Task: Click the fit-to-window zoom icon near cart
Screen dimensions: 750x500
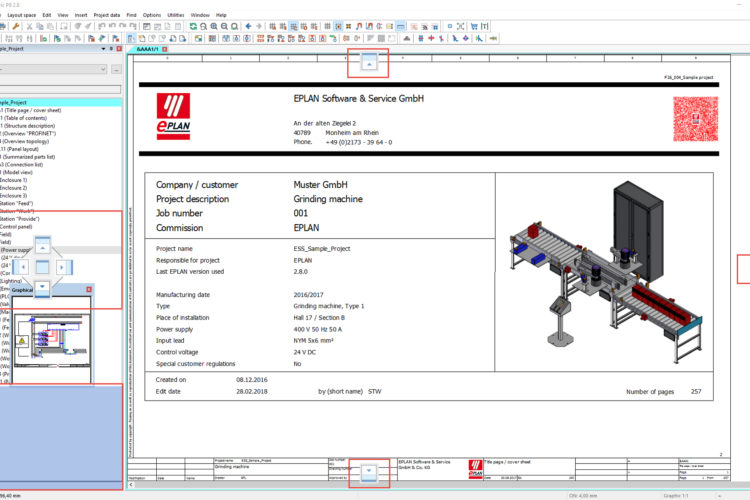Action: [460, 26]
